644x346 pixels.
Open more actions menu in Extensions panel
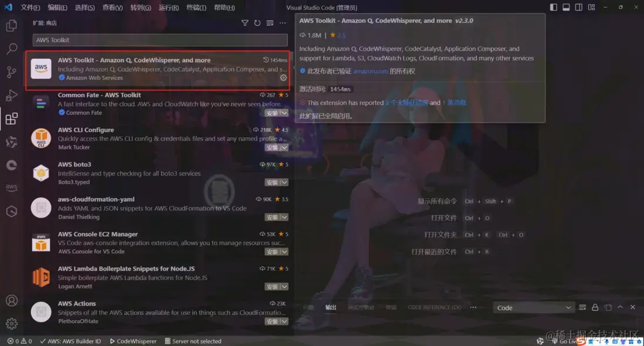[x=282, y=23]
